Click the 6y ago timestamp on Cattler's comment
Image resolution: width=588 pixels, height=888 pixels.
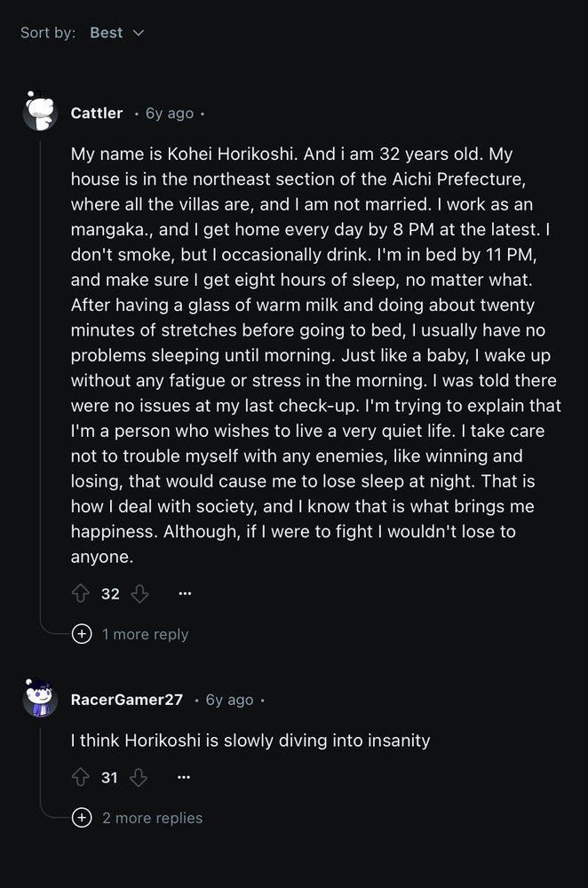(169, 113)
